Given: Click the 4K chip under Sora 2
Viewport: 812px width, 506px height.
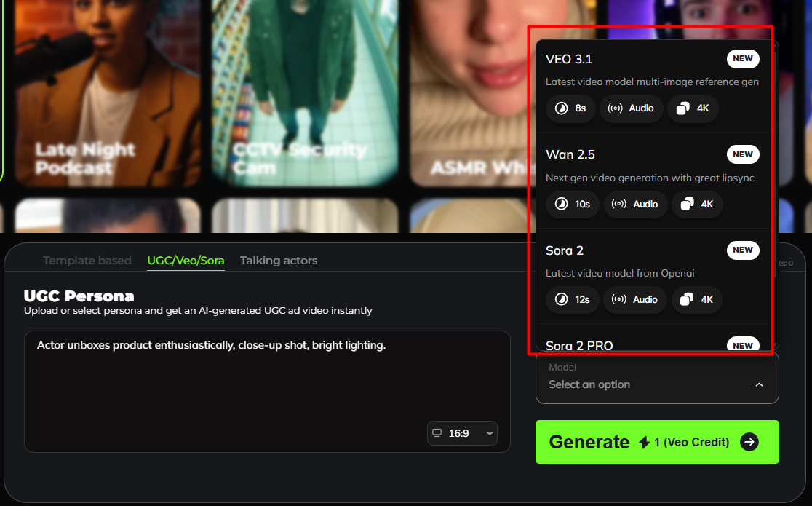Looking at the screenshot, I should point(696,300).
